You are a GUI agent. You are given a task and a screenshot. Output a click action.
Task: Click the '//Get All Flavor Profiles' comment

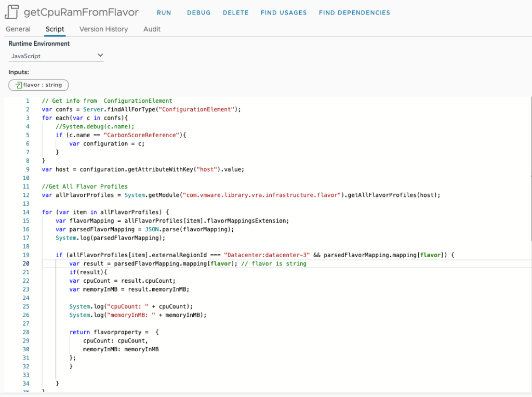pos(85,186)
